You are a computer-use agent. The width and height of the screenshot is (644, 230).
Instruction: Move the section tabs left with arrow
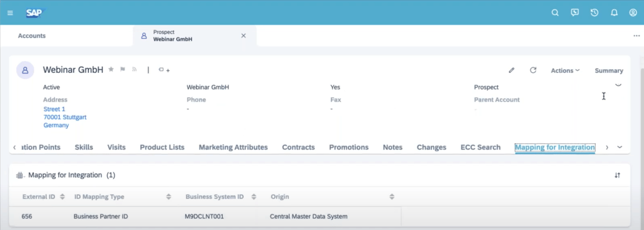(14, 147)
